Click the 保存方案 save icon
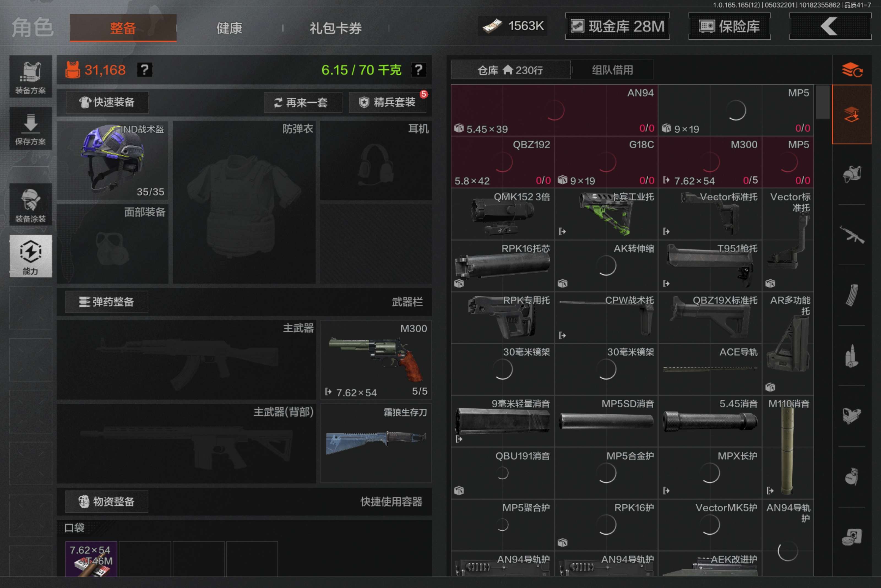The height and width of the screenshot is (588, 881). coord(30,129)
